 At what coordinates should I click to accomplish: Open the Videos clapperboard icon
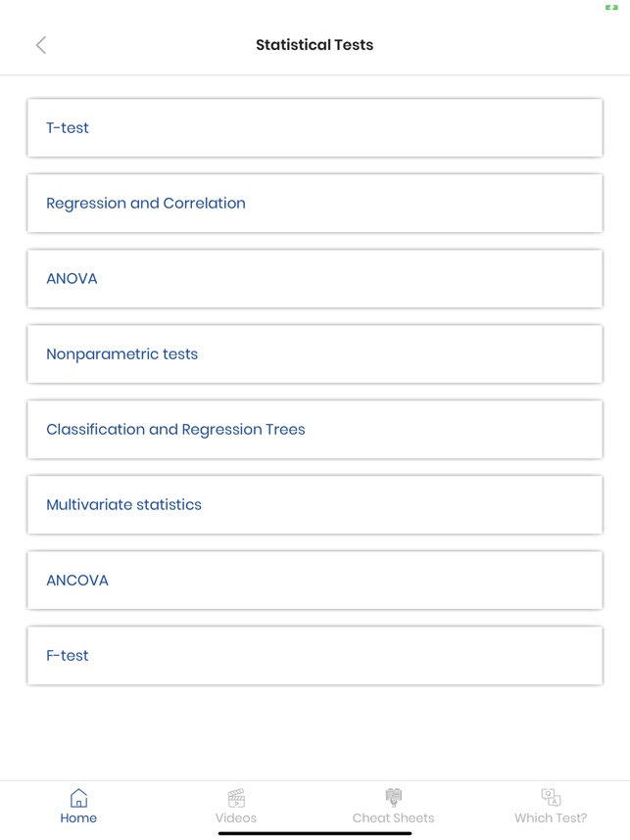coord(236,798)
